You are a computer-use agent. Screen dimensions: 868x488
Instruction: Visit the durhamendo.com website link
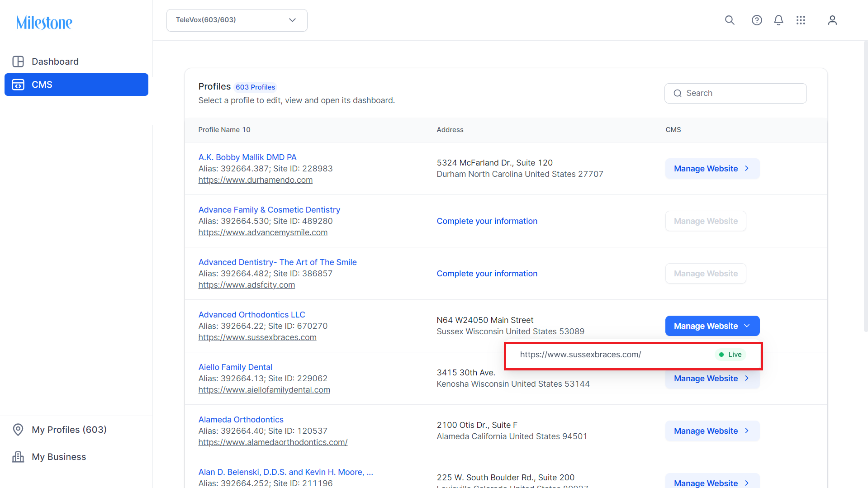point(256,180)
